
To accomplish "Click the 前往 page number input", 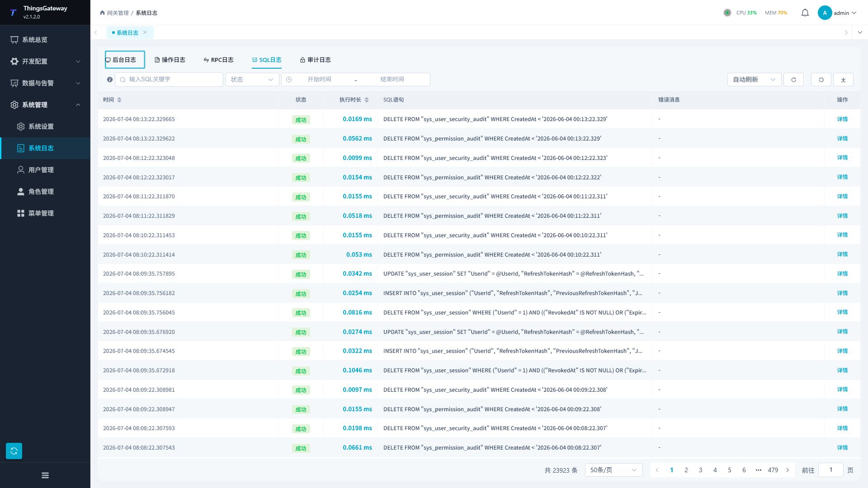I will point(830,470).
